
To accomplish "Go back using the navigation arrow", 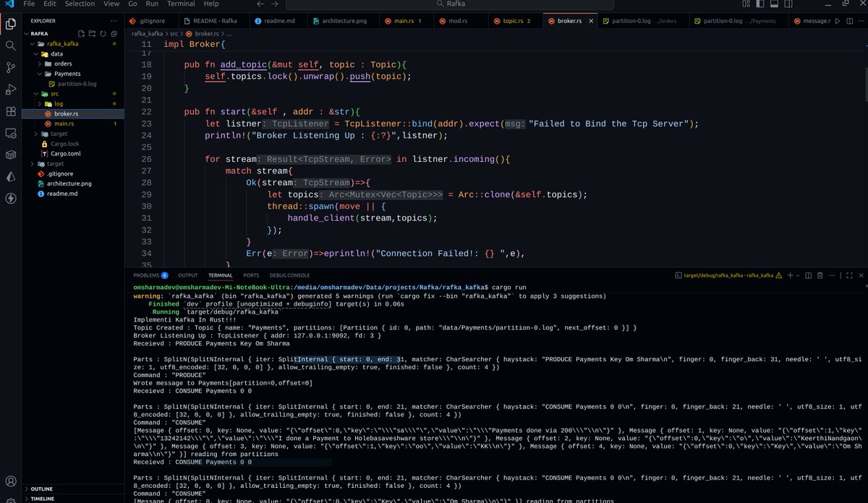I will pos(262,4).
